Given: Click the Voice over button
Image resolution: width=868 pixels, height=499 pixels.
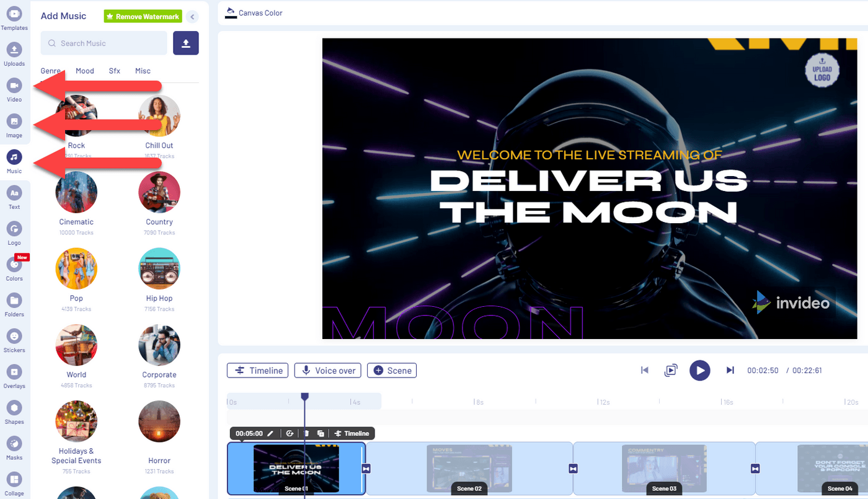Looking at the screenshot, I should 328,371.
